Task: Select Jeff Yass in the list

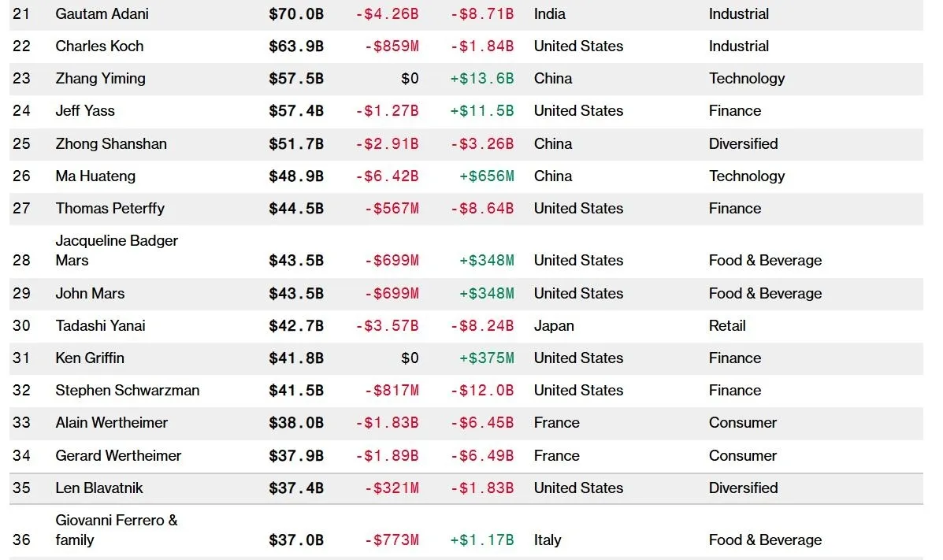Action: 85,110
